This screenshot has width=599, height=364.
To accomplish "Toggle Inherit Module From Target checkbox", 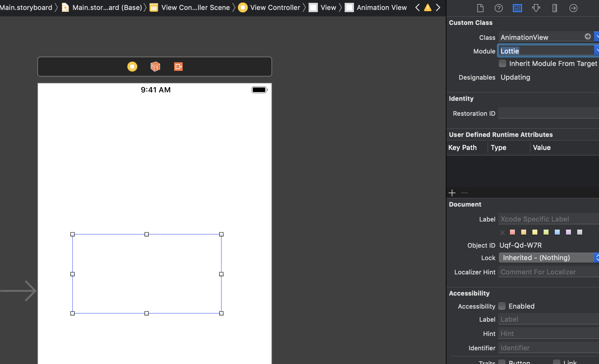I will [x=502, y=63].
